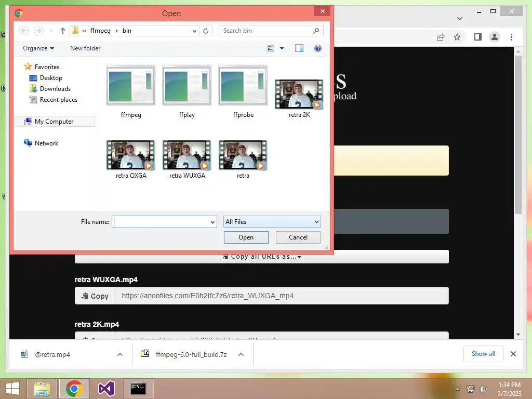Expand the File name history dropdown
Viewport: 532px width, 399px height.
click(212, 222)
